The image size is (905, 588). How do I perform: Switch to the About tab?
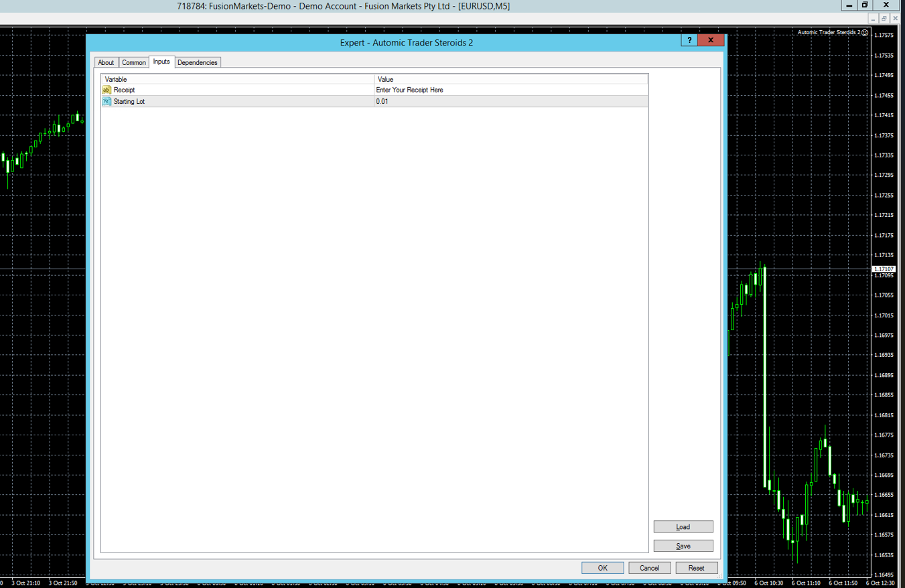106,62
